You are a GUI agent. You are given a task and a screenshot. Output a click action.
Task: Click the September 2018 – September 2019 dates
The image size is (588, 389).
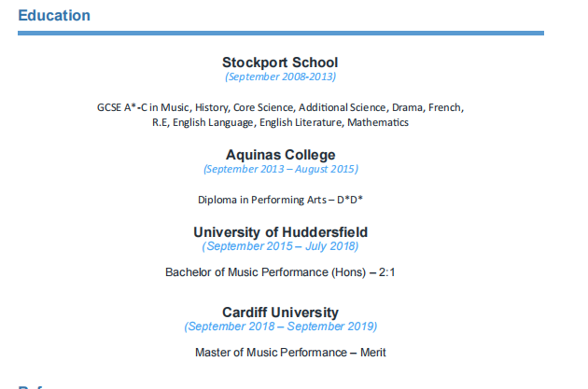pyautogui.click(x=280, y=326)
